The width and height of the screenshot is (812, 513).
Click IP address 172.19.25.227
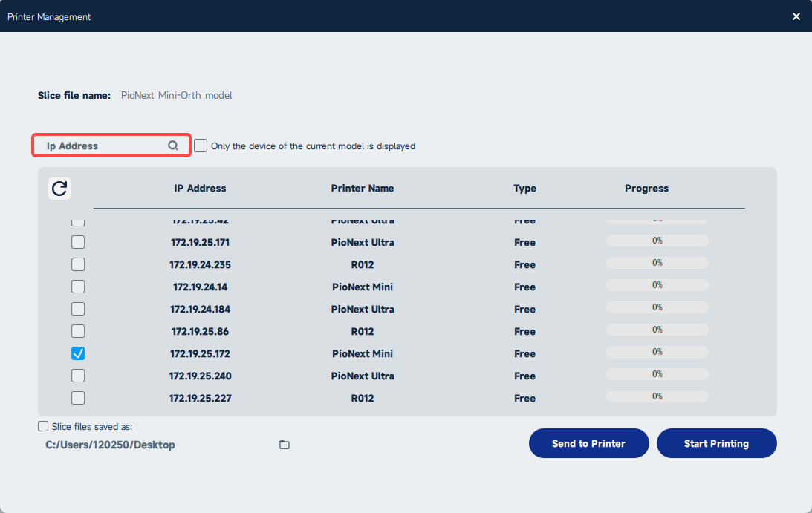[201, 398]
